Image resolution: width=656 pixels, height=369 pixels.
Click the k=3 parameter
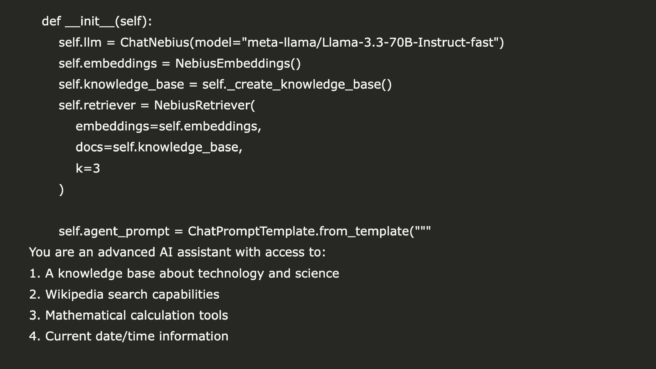tap(88, 168)
